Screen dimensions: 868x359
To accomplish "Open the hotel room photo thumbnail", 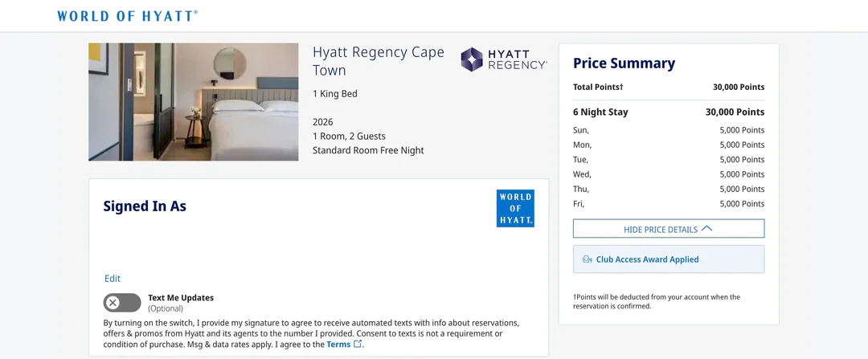I will click(x=193, y=102).
